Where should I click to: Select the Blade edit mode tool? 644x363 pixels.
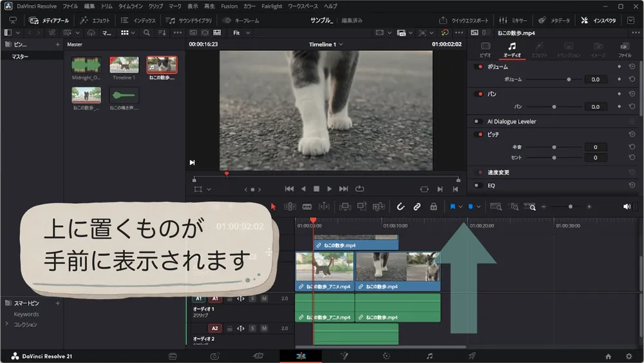click(x=307, y=206)
